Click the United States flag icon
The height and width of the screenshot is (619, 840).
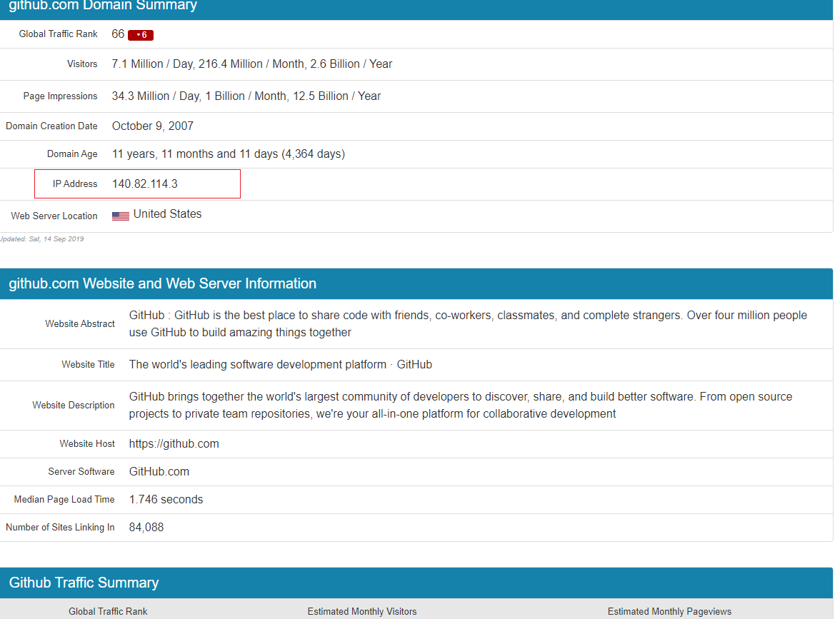pyautogui.click(x=121, y=216)
